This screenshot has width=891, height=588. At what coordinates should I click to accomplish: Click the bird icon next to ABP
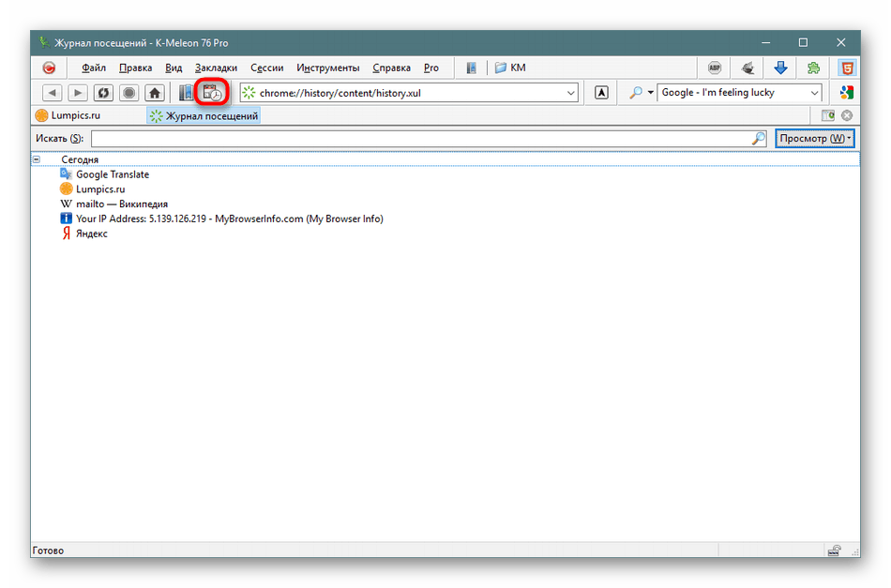click(748, 68)
